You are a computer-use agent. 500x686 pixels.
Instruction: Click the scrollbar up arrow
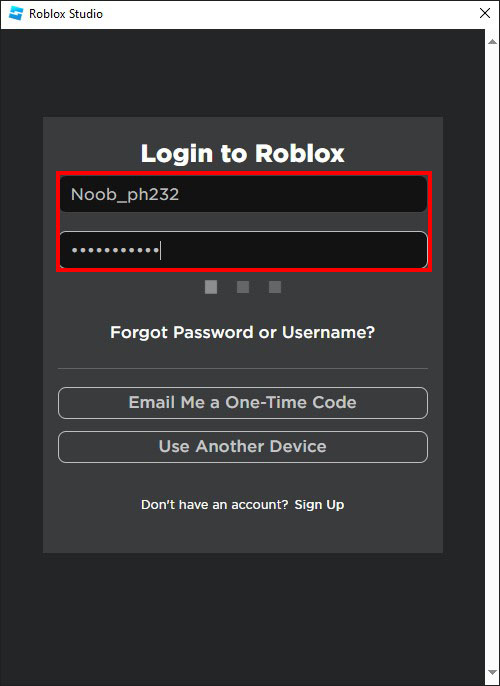click(x=492, y=42)
